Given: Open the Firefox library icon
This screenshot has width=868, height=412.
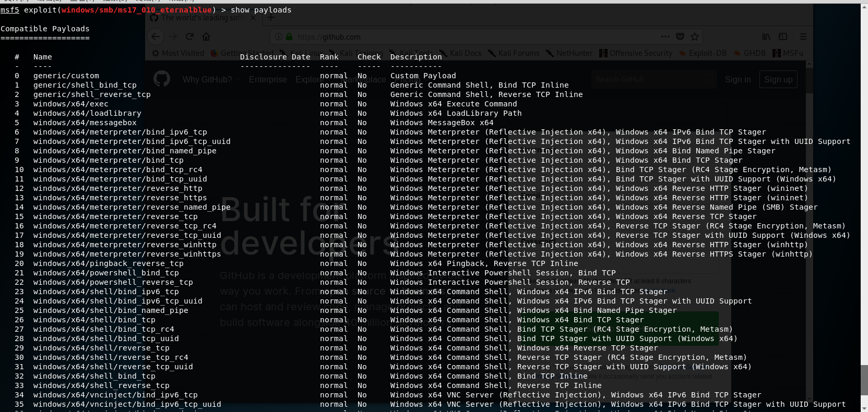Looking at the screenshot, I should tap(766, 37).
